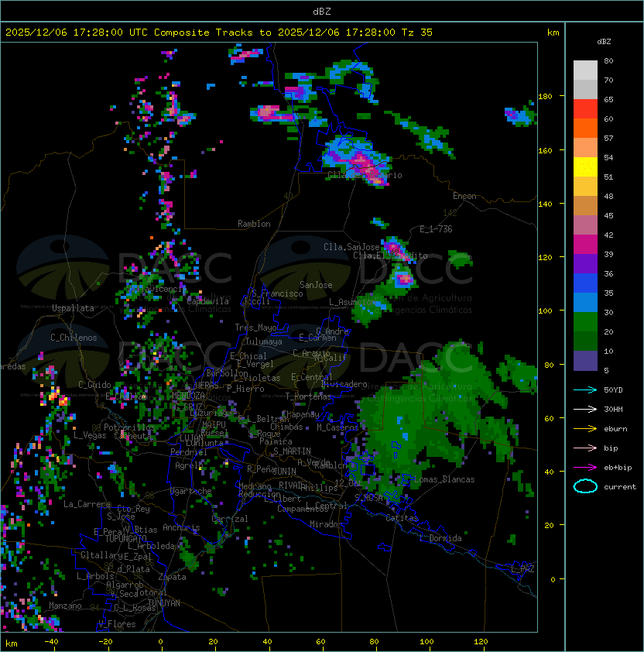Click the 'Mirador' map label
The width and height of the screenshot is (644, 652).
(x=326, y=524)
